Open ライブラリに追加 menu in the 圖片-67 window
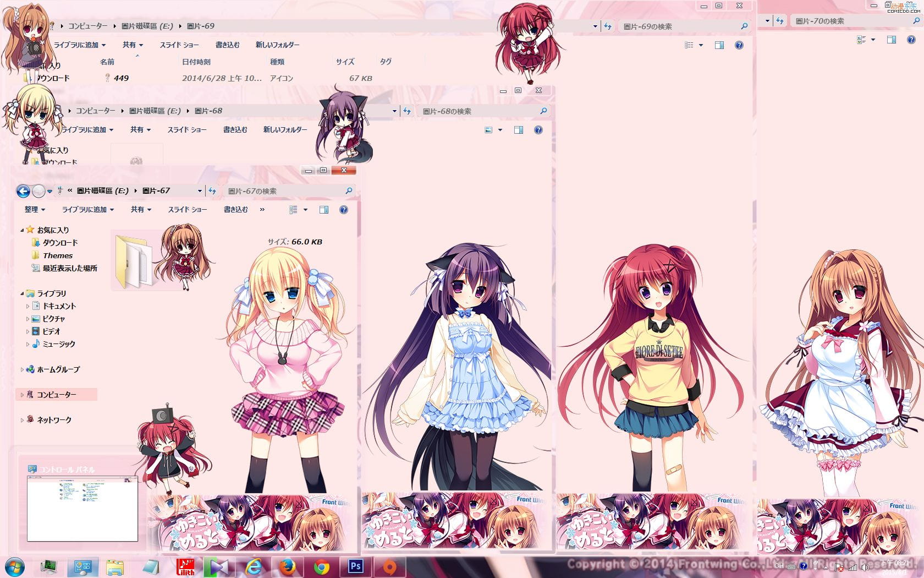The width and height of the screenshot is (924, 578). (88, 210)
